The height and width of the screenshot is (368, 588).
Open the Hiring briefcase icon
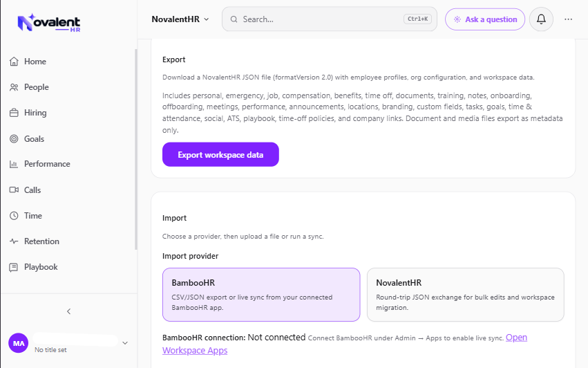(14, 113)
